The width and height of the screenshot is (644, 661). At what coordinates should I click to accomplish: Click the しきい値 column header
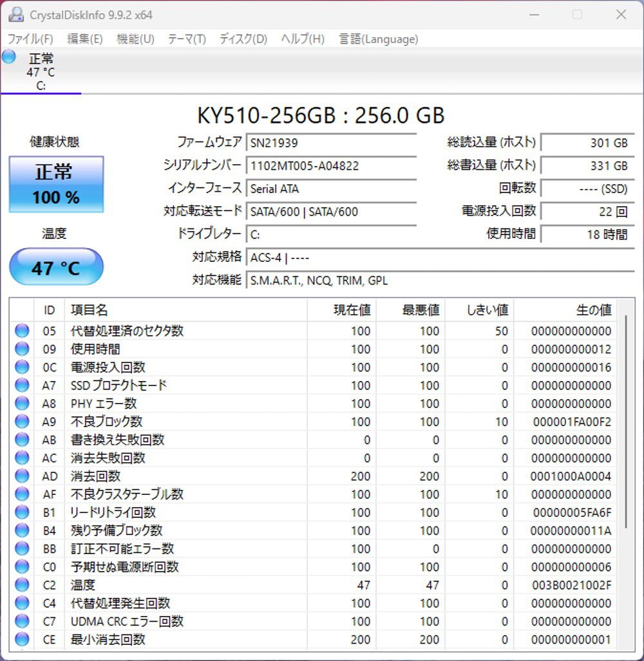479,310
